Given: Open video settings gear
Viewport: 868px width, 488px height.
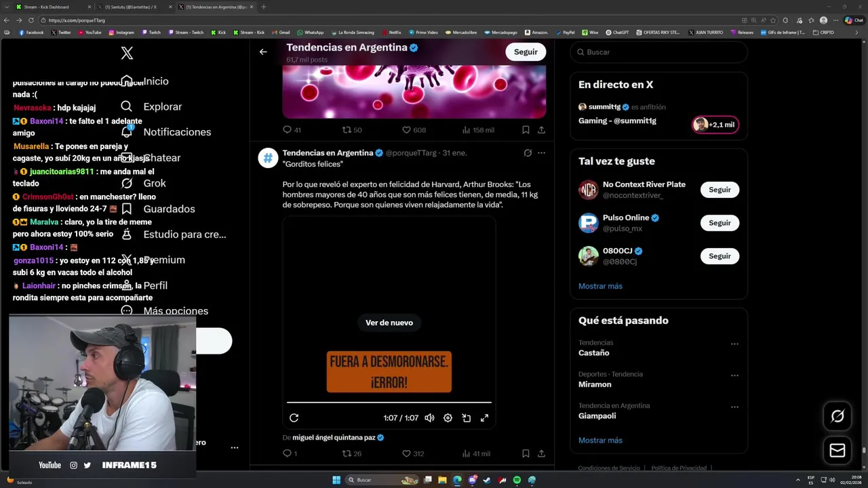Looking at the screenshot, I should pyautogui.click(x=448, y=418).
